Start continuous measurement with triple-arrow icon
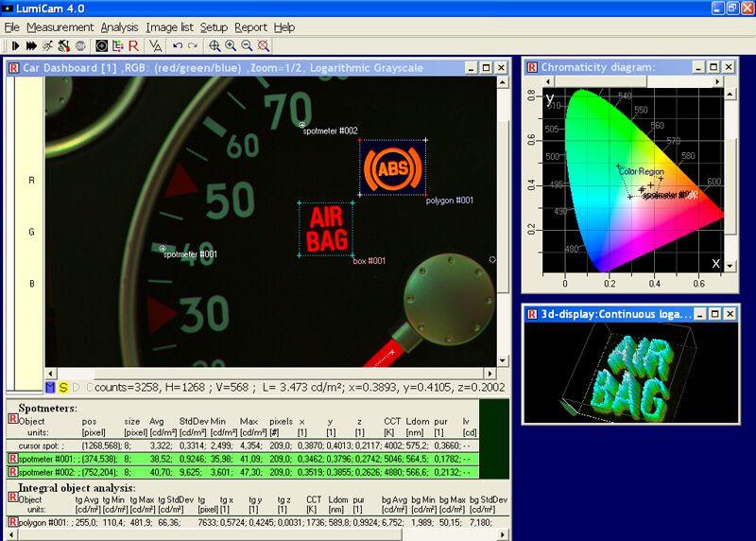The width and height of the screenshot is (756, 541). tap(31, 45)
